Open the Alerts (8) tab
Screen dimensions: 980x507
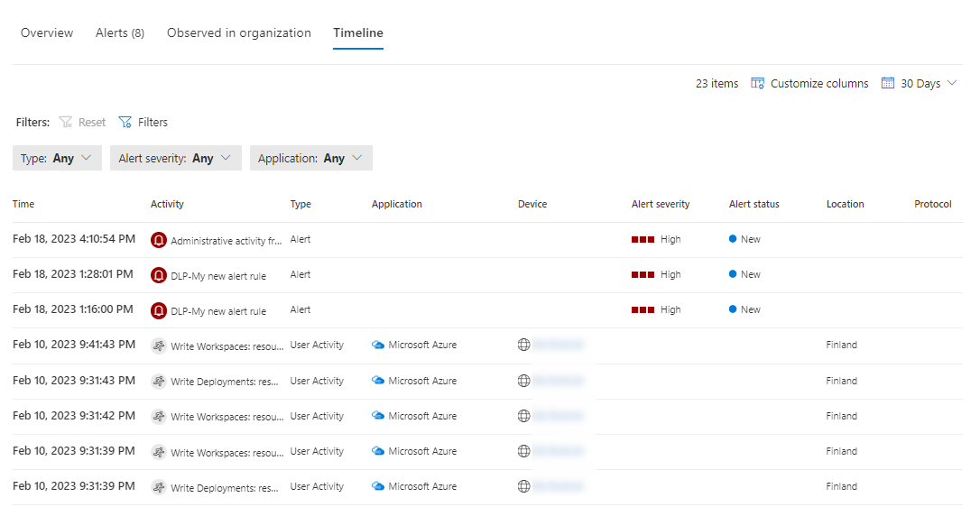click(120, 32)
